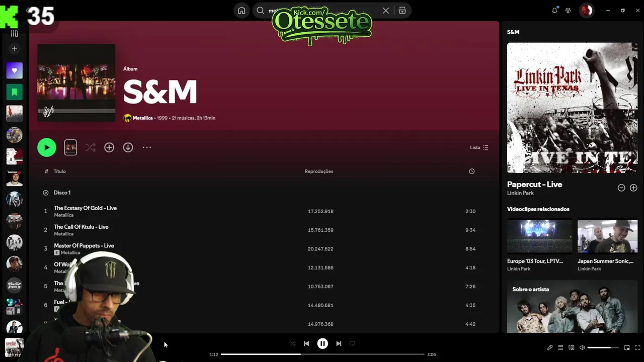Click the S&M now playing panel header
The image size is (644, 362).
513,32
